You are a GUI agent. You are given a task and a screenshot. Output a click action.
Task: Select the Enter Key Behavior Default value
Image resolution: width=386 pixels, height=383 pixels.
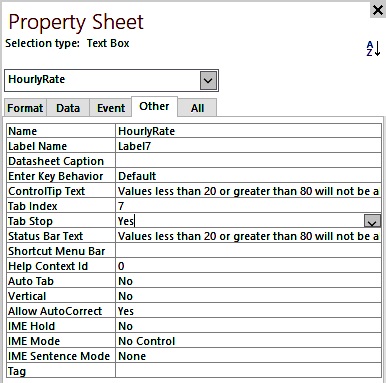[x=248, y=176]
